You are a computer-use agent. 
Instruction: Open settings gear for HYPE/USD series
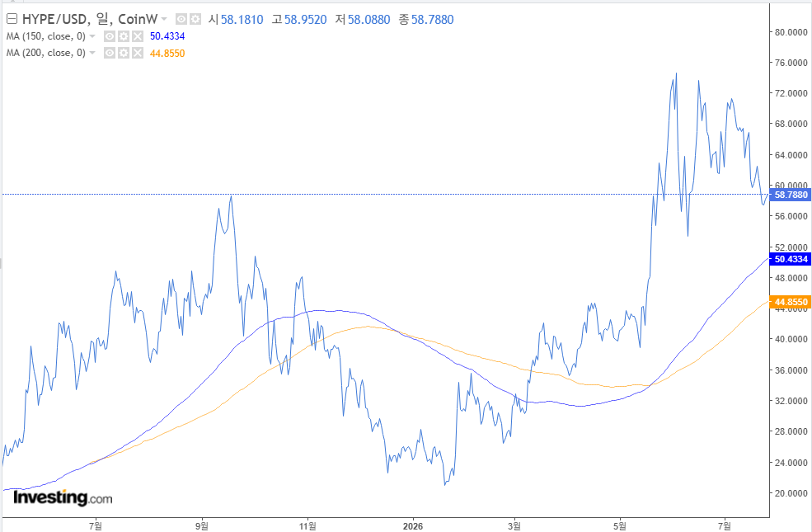click(x=195, y=19)
